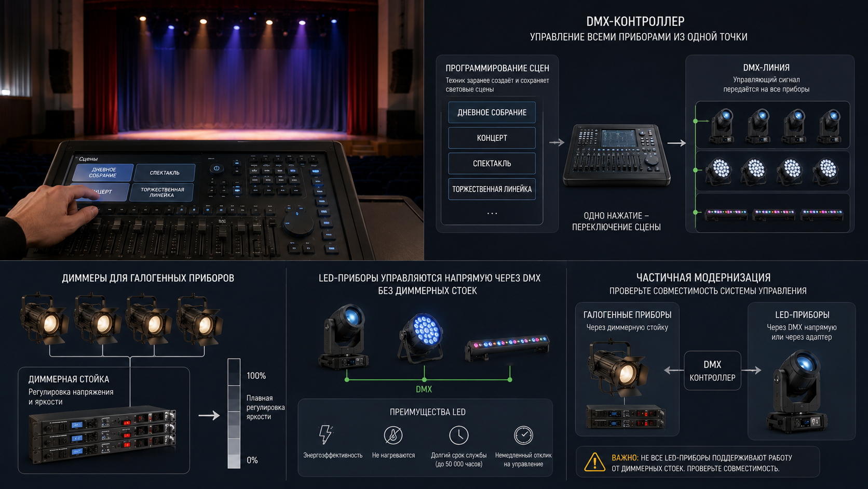Select the round LED par fixtures row in DMX-ЛИНИЯ
The width and height of the screenshot is (868, 489).
pyautogui.click(x=772, y=170)
